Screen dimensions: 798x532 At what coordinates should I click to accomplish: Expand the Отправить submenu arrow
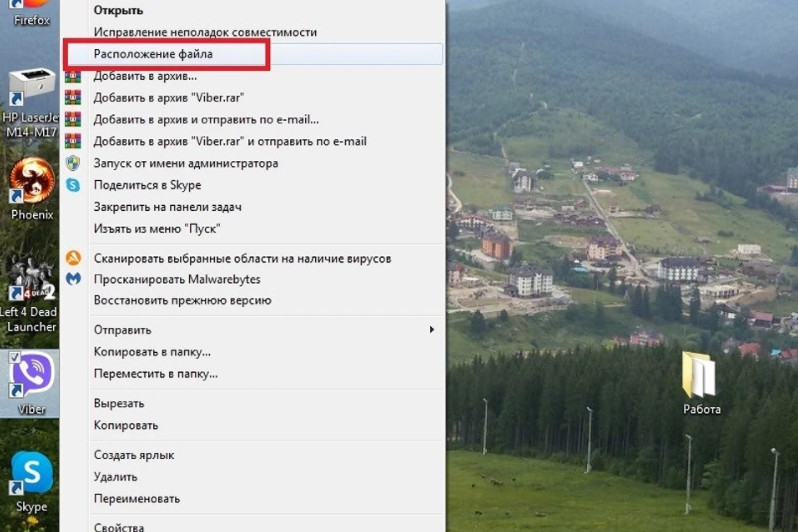(432, 330)
